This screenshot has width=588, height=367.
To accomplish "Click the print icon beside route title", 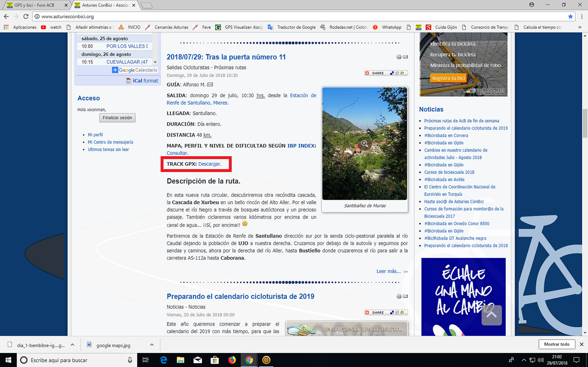I will pos(399,57).
